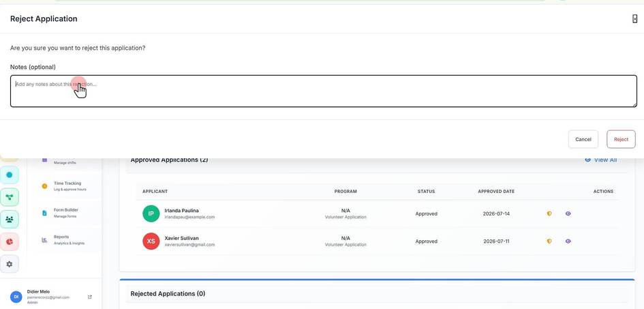Click applicant name Xavier Sullivan
This screenshot has height=309, width=644.
click(181, 238)
